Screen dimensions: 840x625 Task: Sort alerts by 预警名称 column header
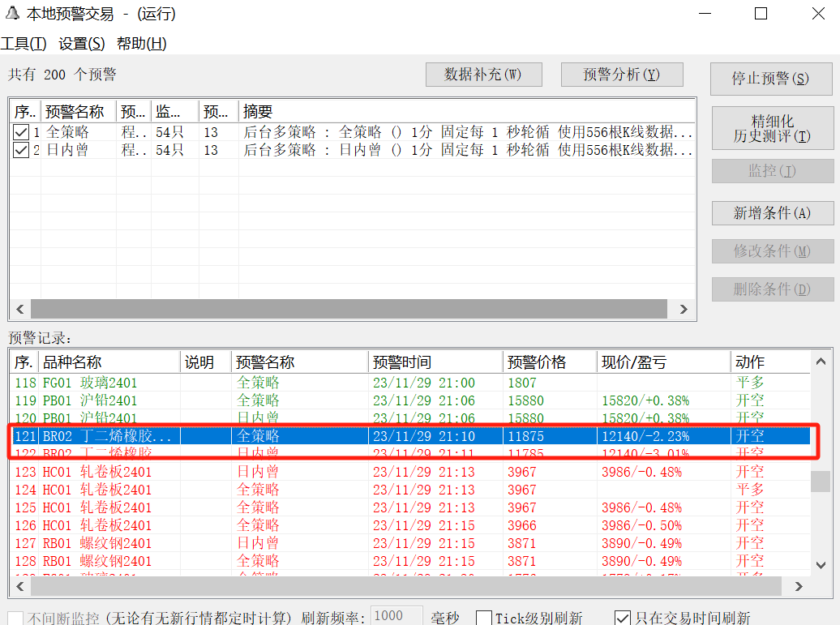pyautogui.click(x=78, y=111)
